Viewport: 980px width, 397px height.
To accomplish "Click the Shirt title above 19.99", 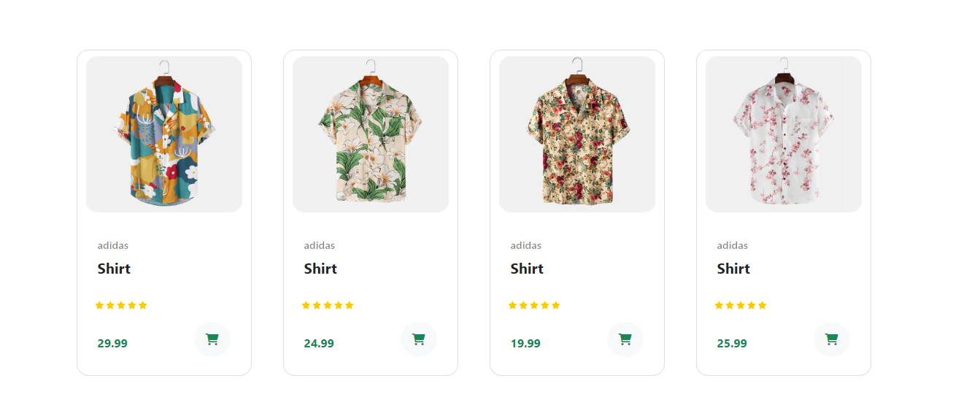I will click(x=527, y=269).
